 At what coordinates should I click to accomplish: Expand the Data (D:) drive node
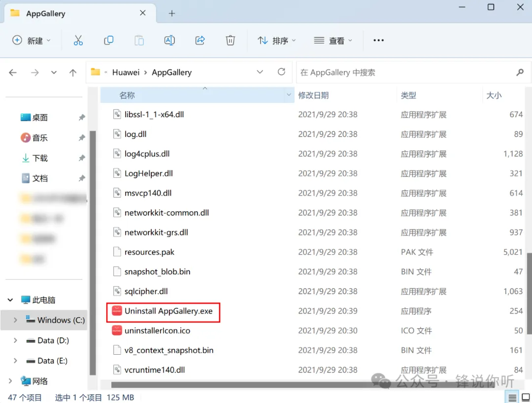(x=15, y=340)
